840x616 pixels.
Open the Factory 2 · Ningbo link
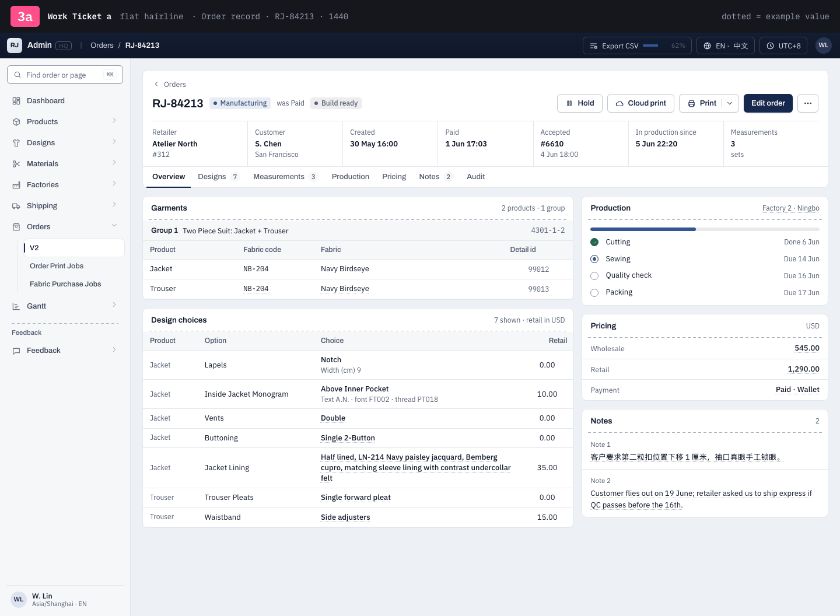click(791, 208)
